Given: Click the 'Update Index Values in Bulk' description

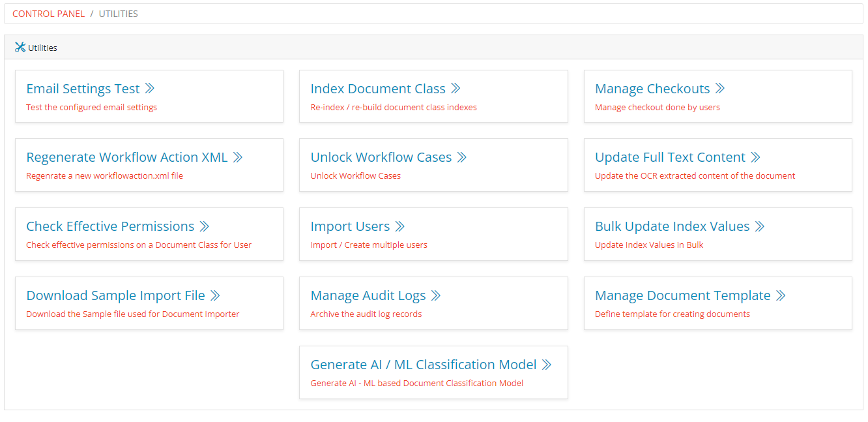Looking at the screenshot, I should (x=649, y=245).
